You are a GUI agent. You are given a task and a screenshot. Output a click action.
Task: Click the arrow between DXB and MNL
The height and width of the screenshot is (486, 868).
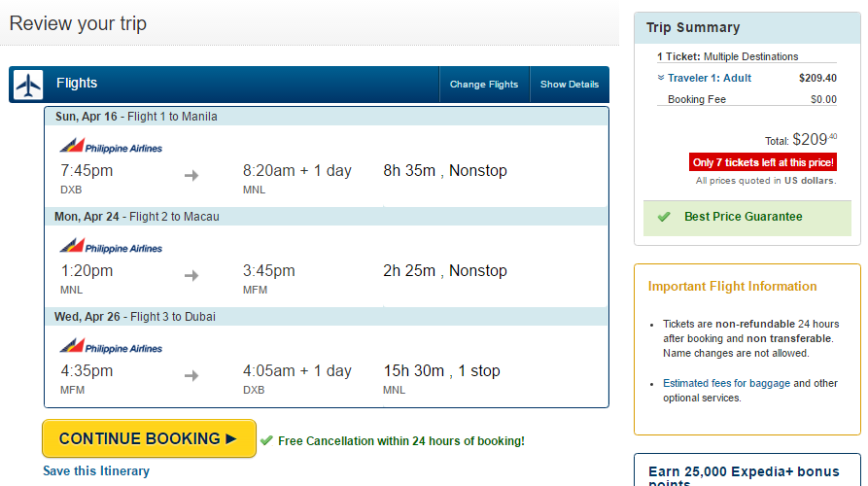(x=191, y=176)
